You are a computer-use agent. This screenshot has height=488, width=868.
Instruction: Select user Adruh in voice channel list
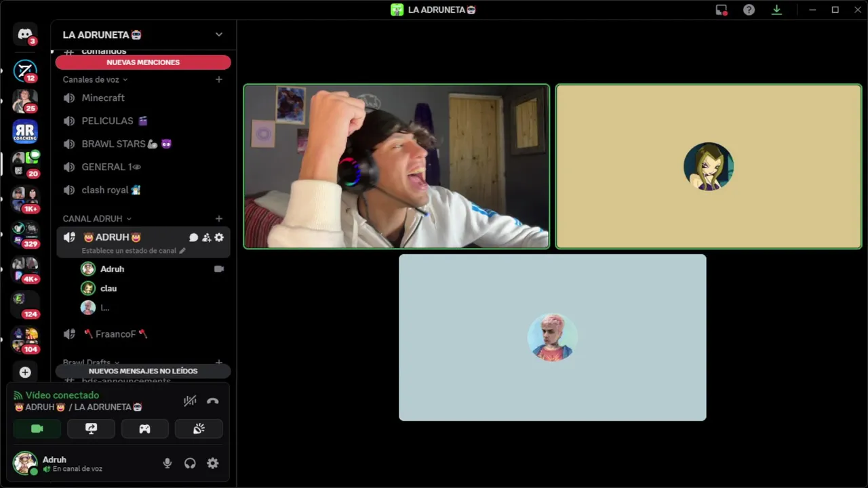click(x=153, y=269)
